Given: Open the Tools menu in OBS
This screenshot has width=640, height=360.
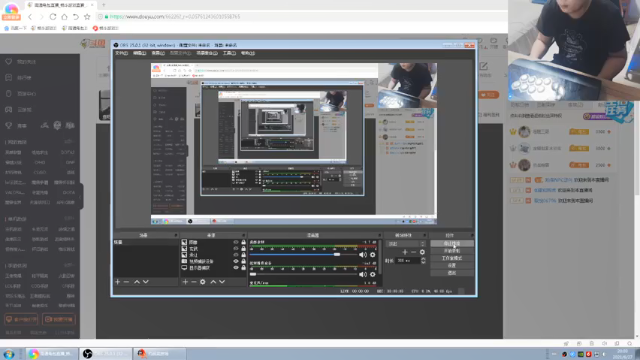Looking at the screenshot, I should coord(229,53).
